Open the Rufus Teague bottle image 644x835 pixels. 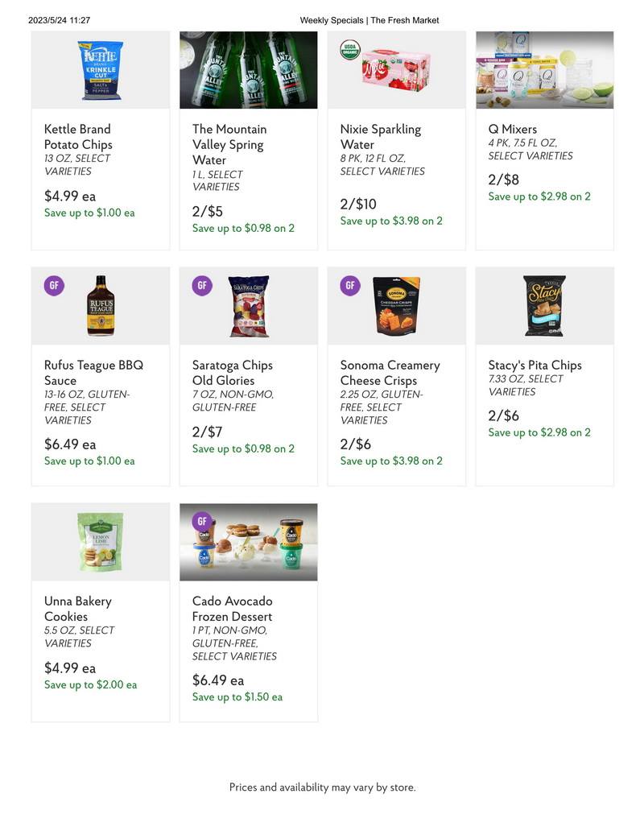click(x=101, y=306)
